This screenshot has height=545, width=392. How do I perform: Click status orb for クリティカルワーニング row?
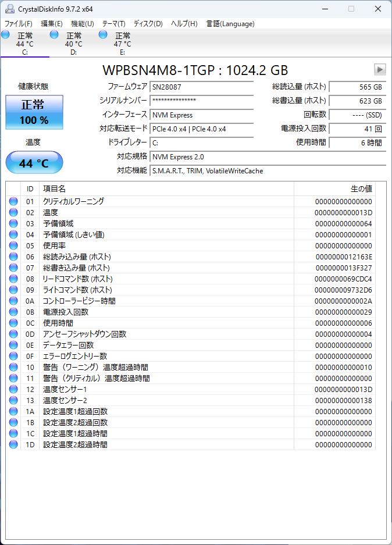click(x=13, y=201)
